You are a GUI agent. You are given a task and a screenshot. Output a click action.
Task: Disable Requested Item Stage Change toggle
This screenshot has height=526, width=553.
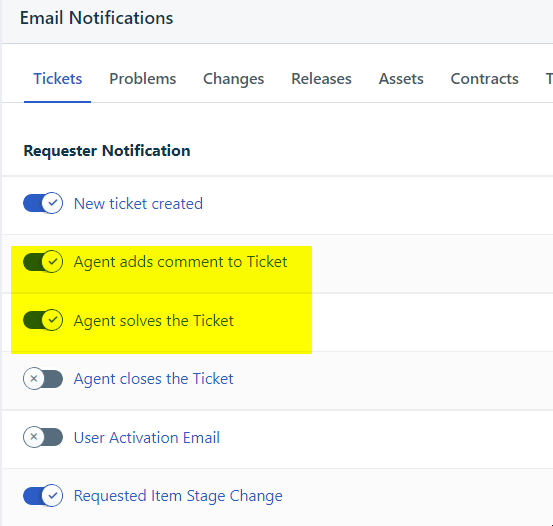pyautogui.click(x=43, y=495)
